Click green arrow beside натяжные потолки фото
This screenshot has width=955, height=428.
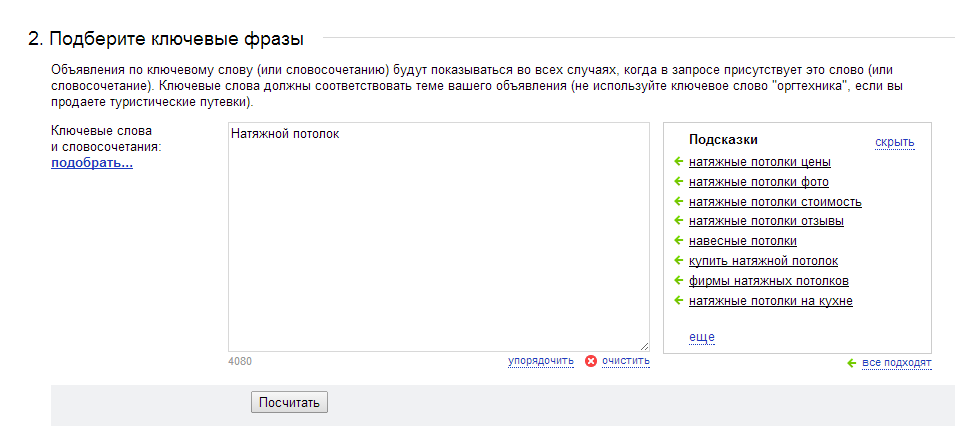679,181
